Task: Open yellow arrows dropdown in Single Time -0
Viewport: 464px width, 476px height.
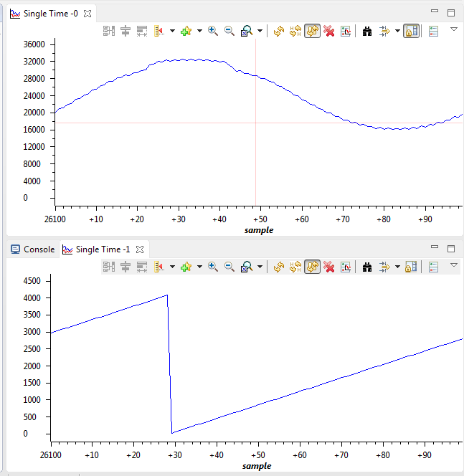Action: pyautogui.click(x=397, y=31)
